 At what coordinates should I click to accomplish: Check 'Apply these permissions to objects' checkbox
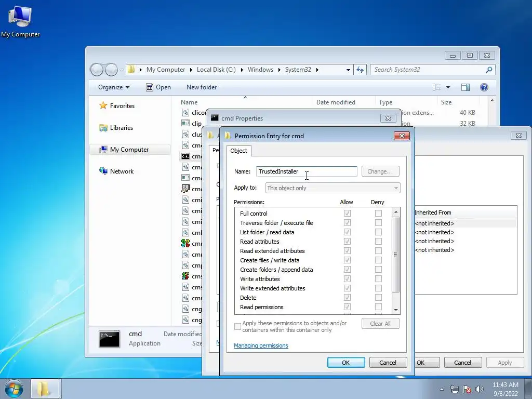[237, 326]
